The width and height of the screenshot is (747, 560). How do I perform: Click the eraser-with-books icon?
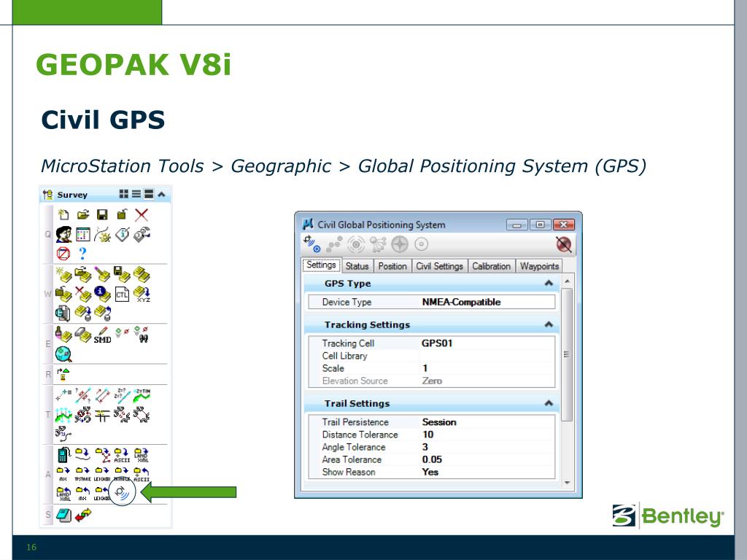pyautogui.click(x=83, y=335)
